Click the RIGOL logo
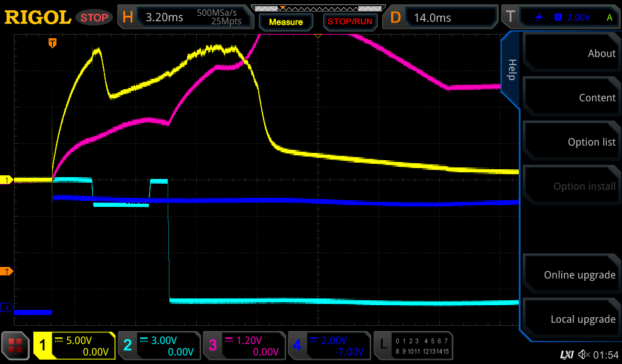This screenshot has width=622, height=364. [x=38, y=18]
